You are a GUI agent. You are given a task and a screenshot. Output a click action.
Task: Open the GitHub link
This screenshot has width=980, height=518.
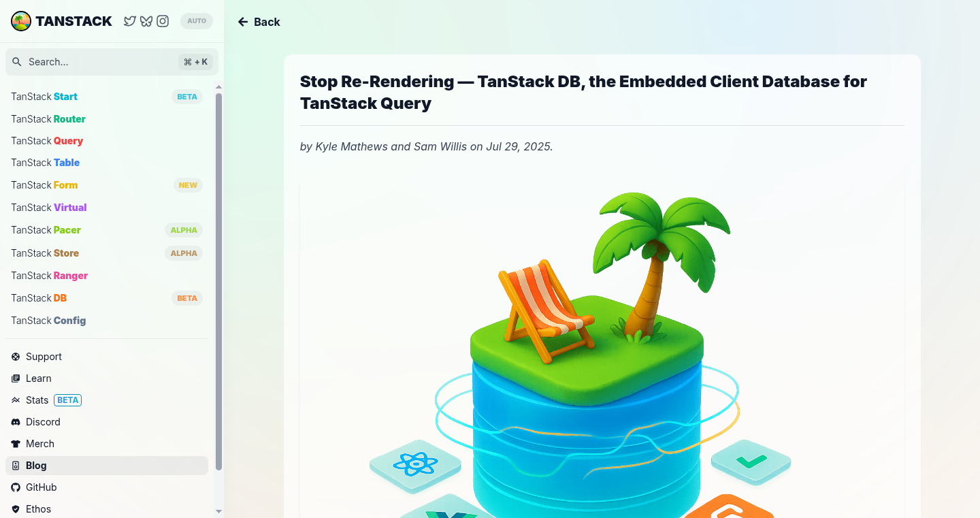(x=107, y=487)
